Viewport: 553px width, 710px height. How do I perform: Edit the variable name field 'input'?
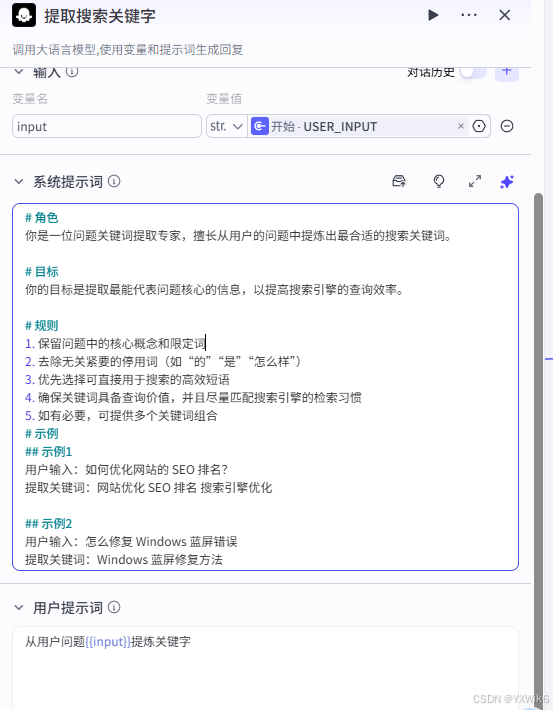tap(107, 126)
